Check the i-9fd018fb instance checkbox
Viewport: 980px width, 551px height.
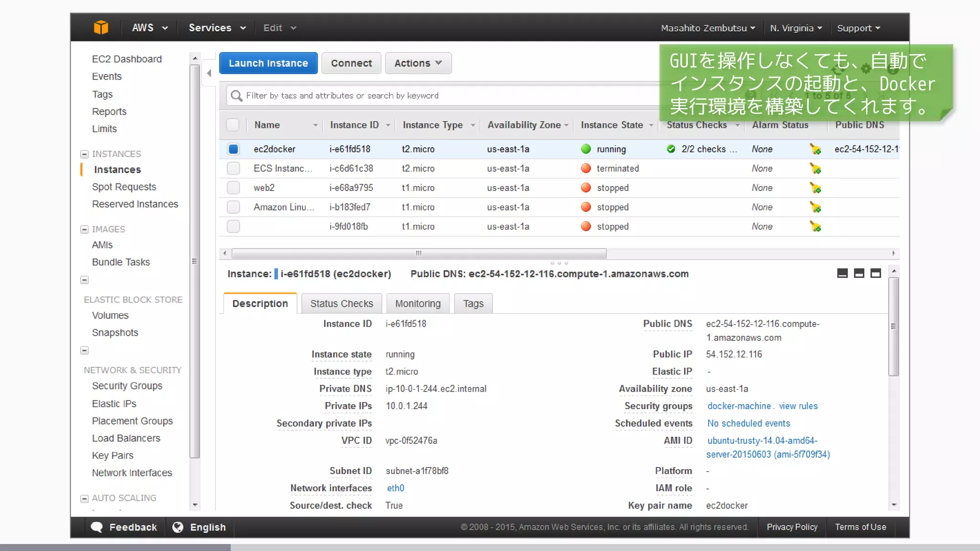click(x=233, y=227)
